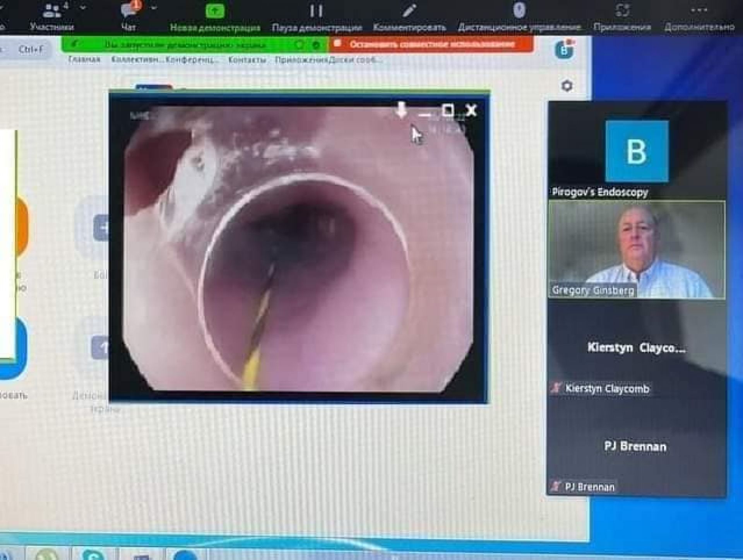The image size is (743, 560).
Task: Open the settings gear icon
Action: tap(567, 85)
